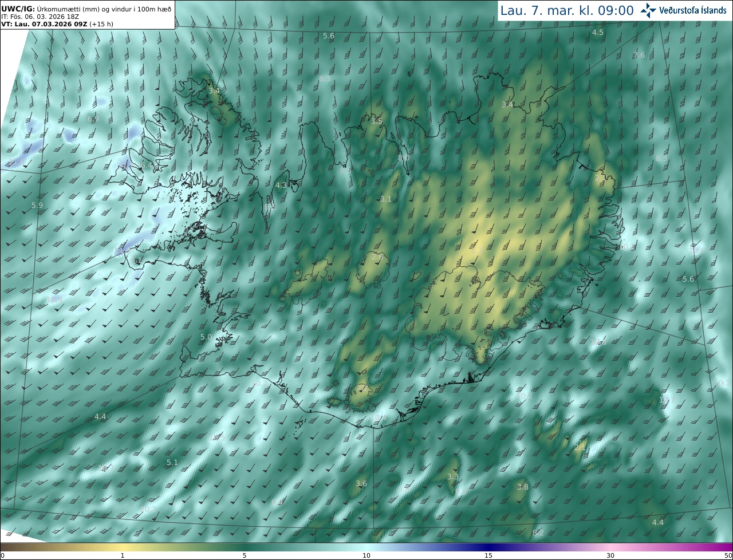Click the 4.3 value on the map
This screenshot has height=560, width=733.
[x=281, y=186]
